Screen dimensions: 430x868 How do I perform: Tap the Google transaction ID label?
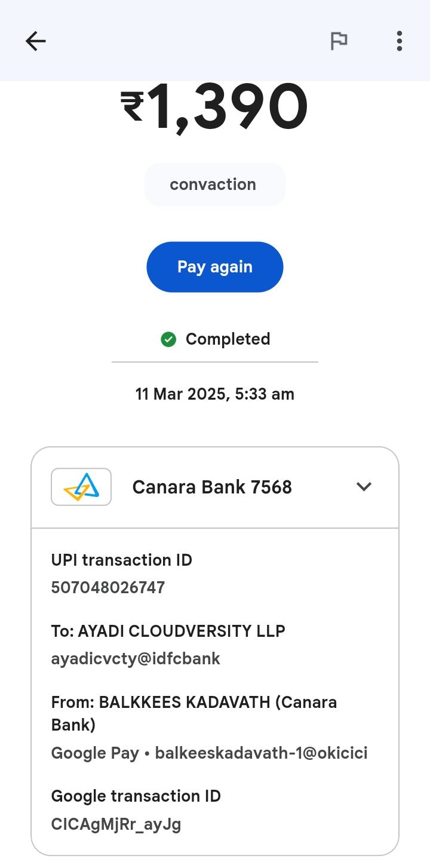(x=136, y=796)
